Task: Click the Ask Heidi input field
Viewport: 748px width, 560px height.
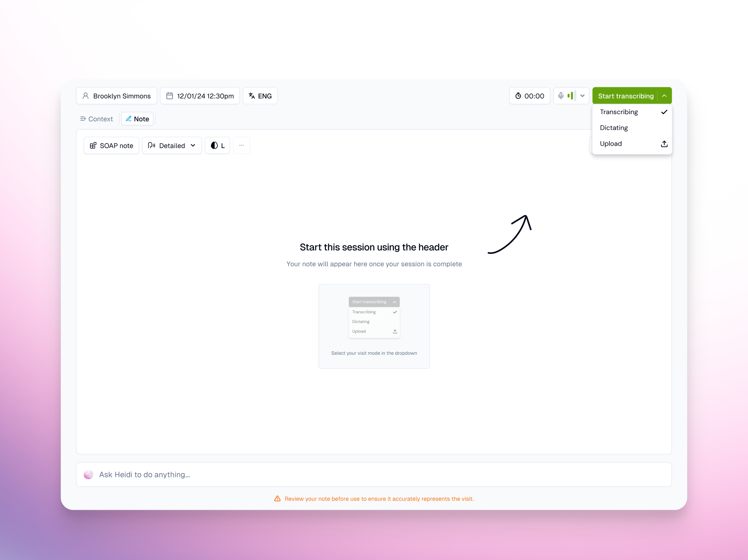Action: [374, 474]
